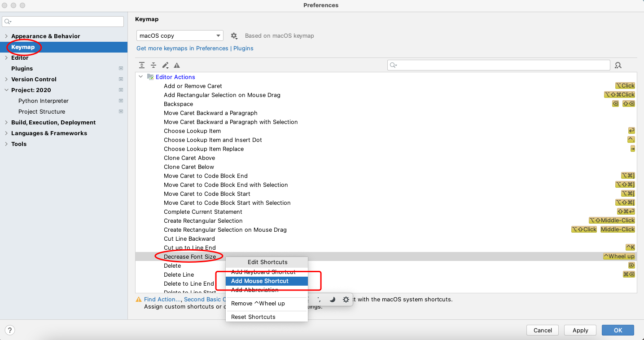Select Keymap in the settings sidebar

pyautogui.click(x=64, y=47)
